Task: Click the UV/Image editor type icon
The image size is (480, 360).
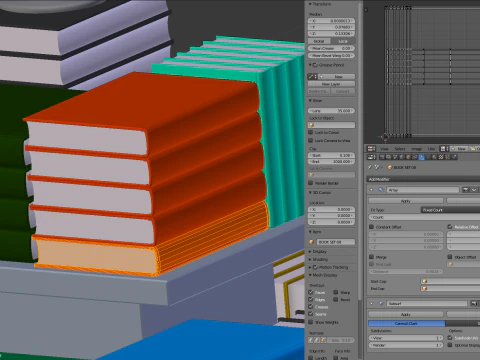Action: point(371,149)
